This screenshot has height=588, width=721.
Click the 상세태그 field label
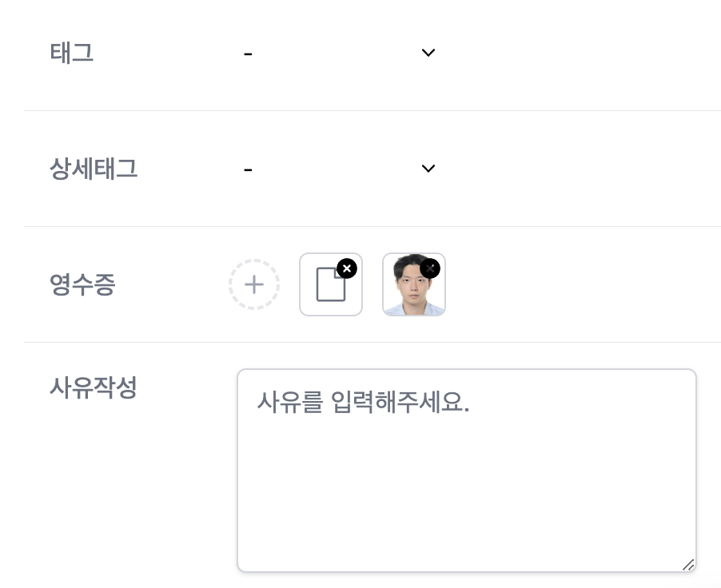94,169
